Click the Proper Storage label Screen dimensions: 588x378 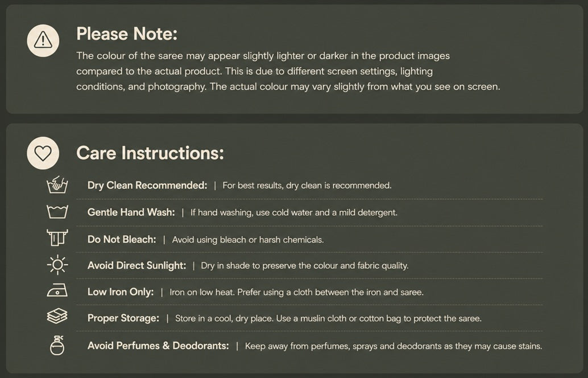pos(123,318)
